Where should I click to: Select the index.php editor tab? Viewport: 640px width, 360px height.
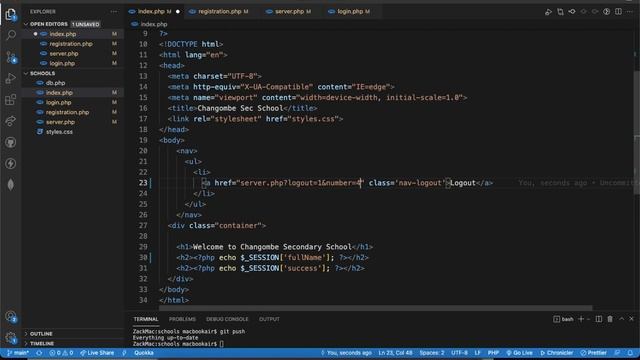tap(154, 11)
